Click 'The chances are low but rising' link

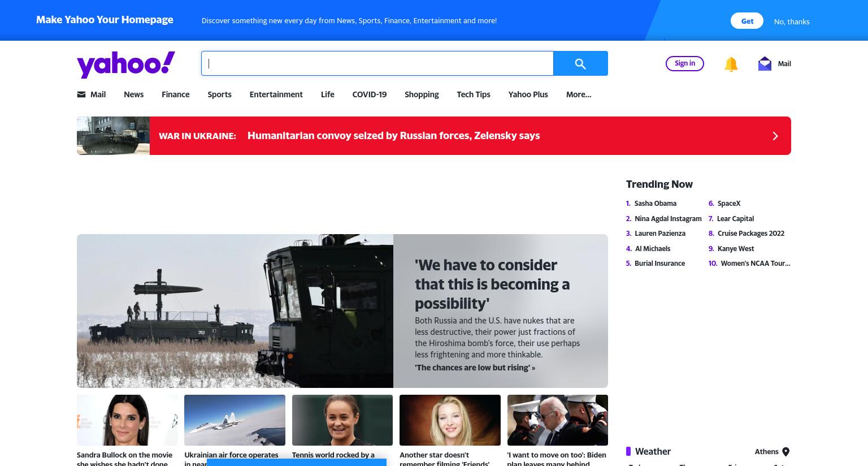(x=475, y=368)
